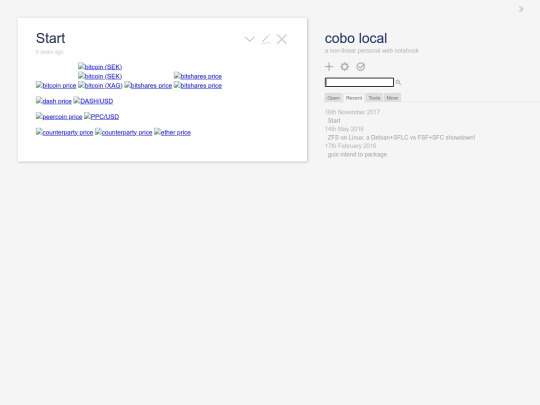The image size is (540, 405).
Task: Edit the Start tiddler with pencil icon
Action: [x=266, y=39]
